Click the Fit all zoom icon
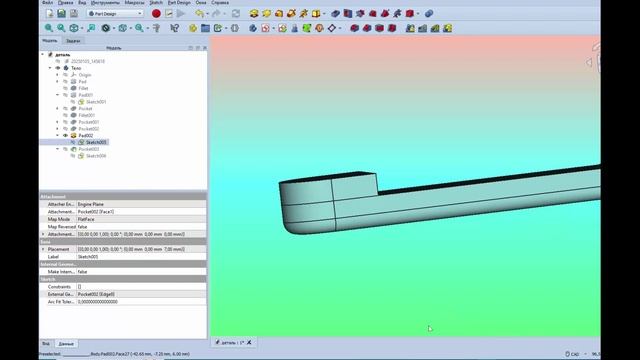This screenshot has height=360, width=640. [49, 28]
